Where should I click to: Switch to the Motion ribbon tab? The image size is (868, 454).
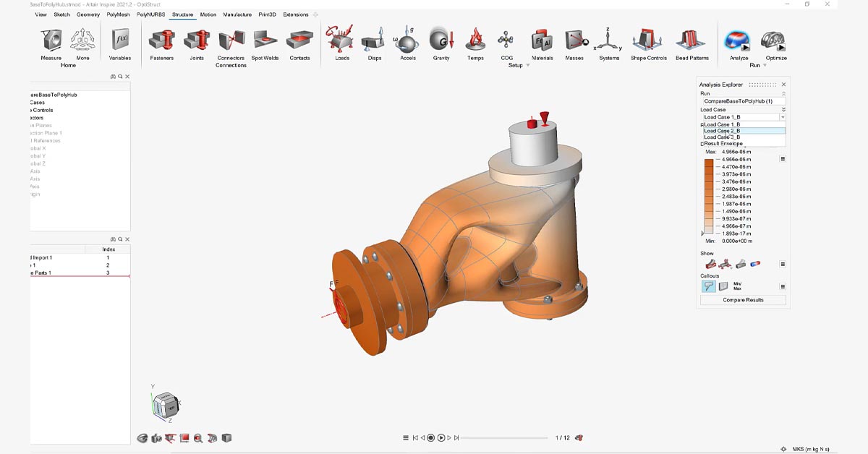208,14
